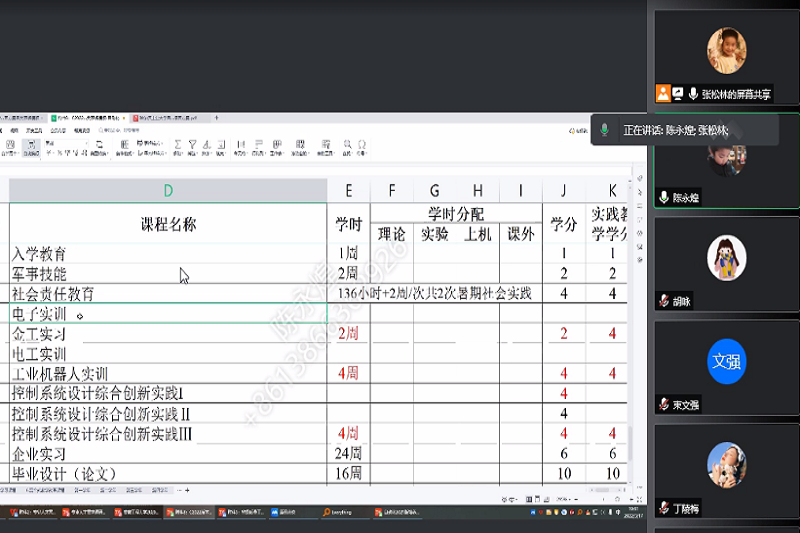Screen dimensions: 800x533
Task: Click the screen-share icon on 张松林's tile
Action: click(678, 93)
